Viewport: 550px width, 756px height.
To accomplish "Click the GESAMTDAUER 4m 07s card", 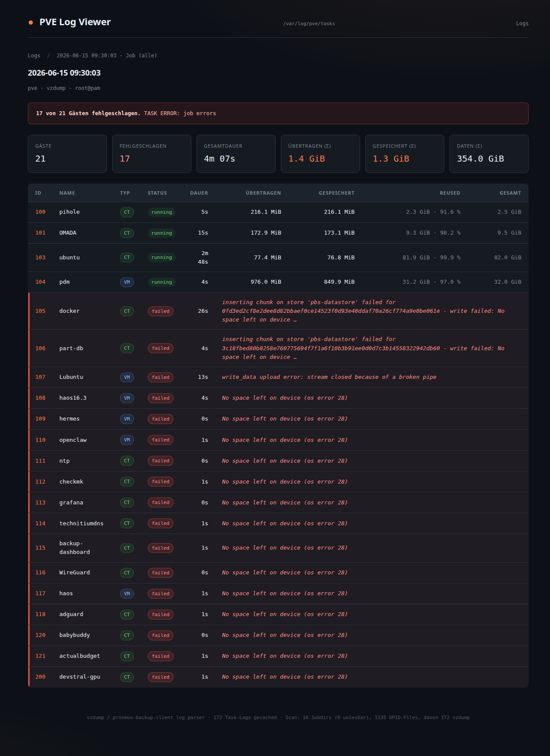I will tap(236, 154).
